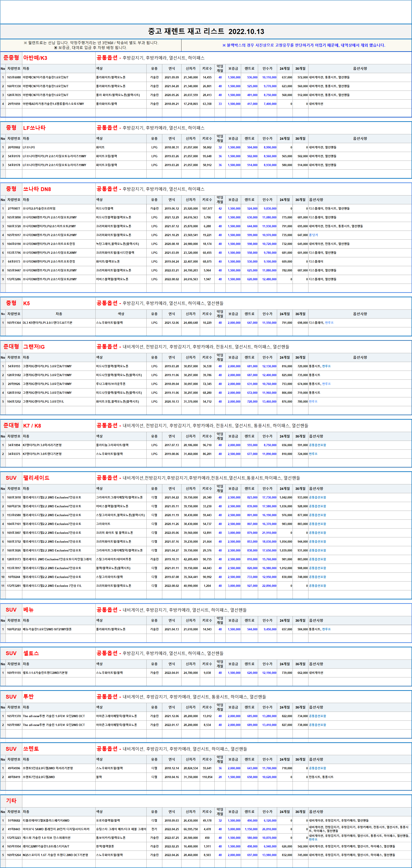This screenshot has width=412, height=868.
Task: Click the blue notice starting '블랙박스의 경우'
Action: tap(304, 45)
